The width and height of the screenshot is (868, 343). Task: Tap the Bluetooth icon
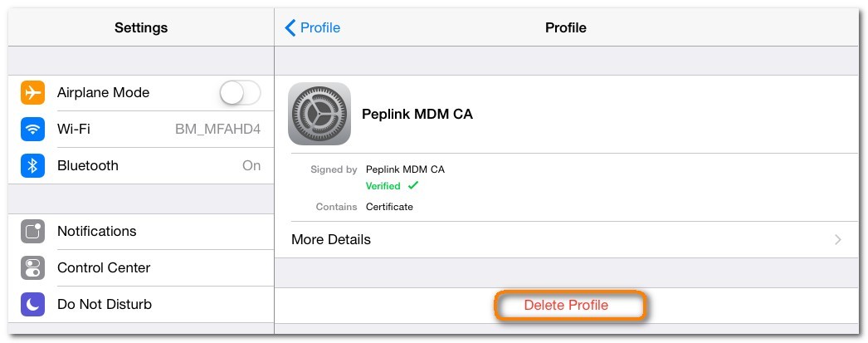32,165
